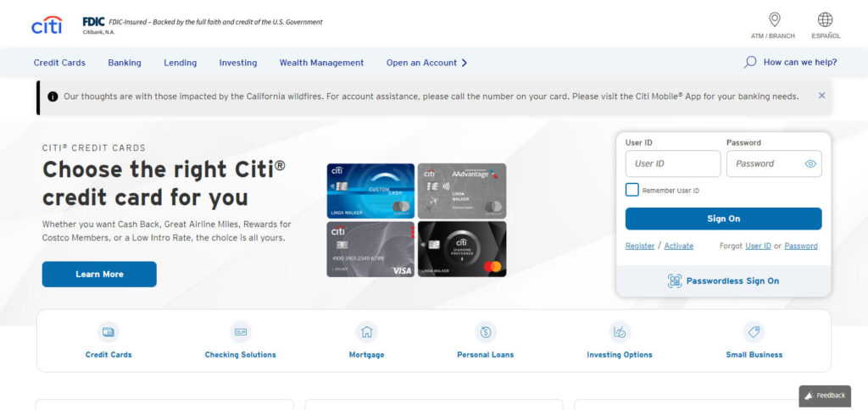This screenshot has width=868, height=410.
Task: Click the Register link
Action: (x=640, y=247)
